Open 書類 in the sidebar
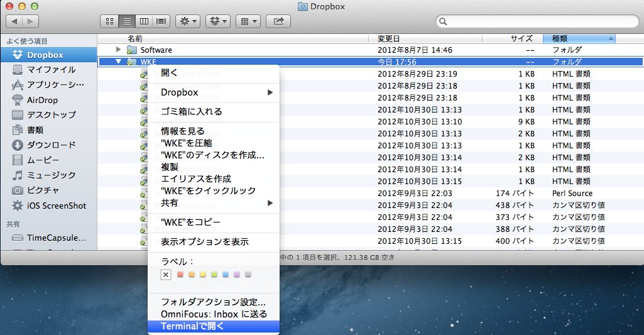 49,130
